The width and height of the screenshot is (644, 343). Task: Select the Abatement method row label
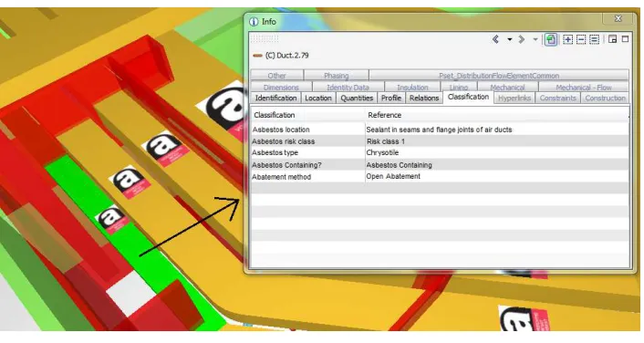pyautogui.click(x=281, y=177)
